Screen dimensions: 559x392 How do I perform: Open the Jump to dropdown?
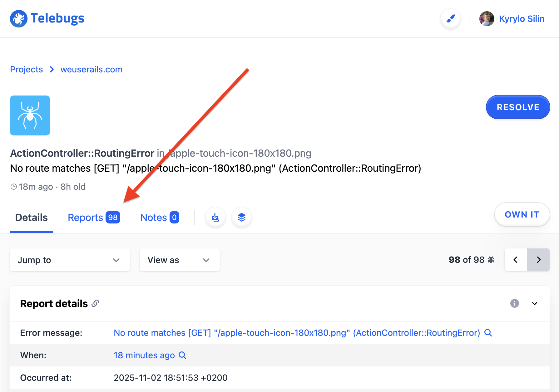[x=70, y=260]
